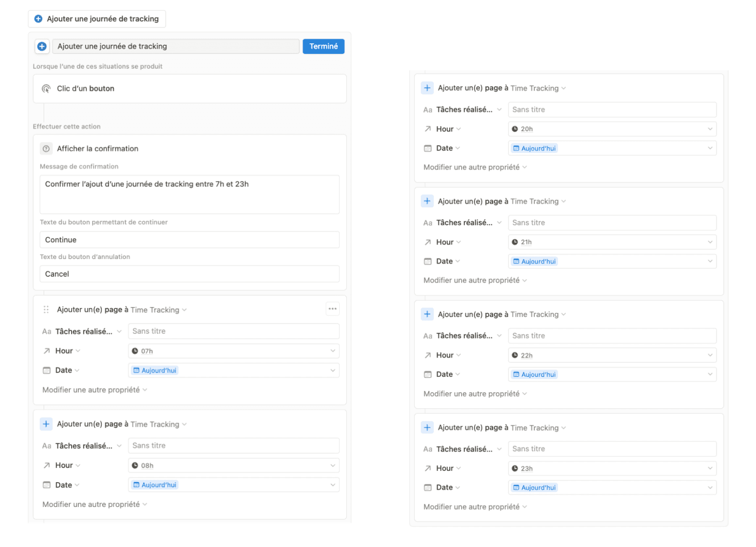This screenshot has width=756, height=547.
Task: Click the 'Aujourd'hui' date chip in the 20h block
Action: click(x=535, y=148)
